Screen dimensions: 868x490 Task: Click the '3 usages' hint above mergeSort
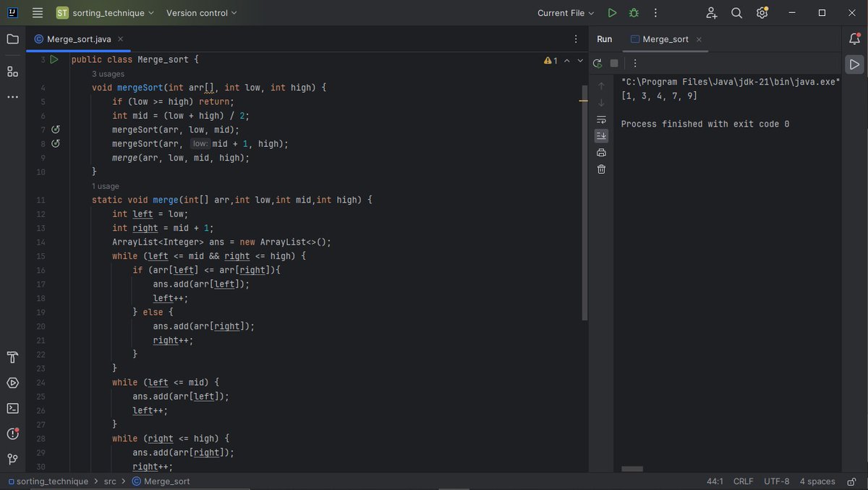tap(109, 74)
